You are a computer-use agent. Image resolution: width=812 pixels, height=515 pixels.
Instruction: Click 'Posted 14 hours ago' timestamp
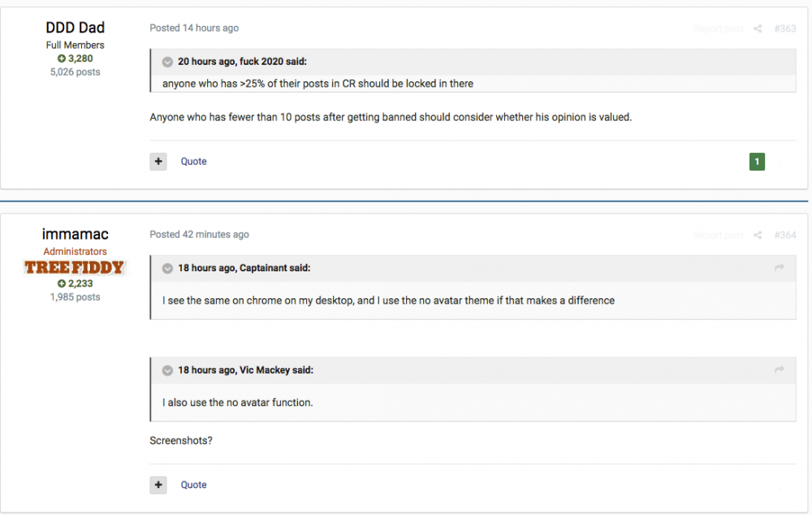tap(194, 28)
